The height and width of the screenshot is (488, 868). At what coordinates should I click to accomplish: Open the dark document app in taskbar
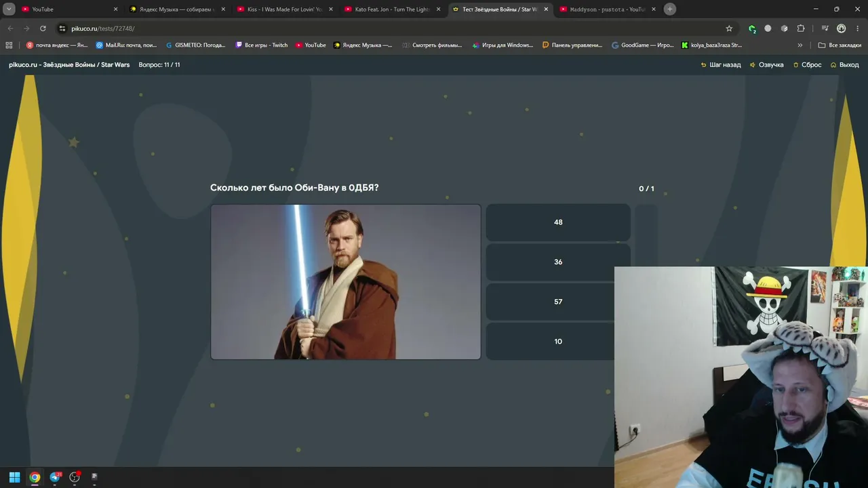(94, 477)
